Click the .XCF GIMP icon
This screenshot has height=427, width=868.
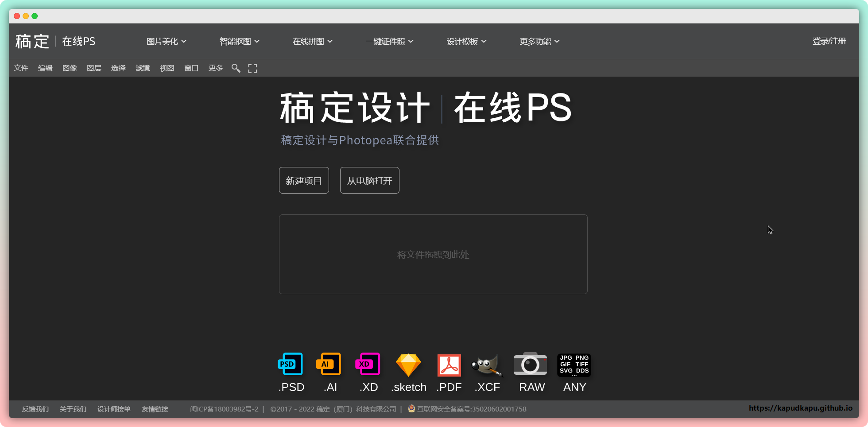click(x=487, y=365)
